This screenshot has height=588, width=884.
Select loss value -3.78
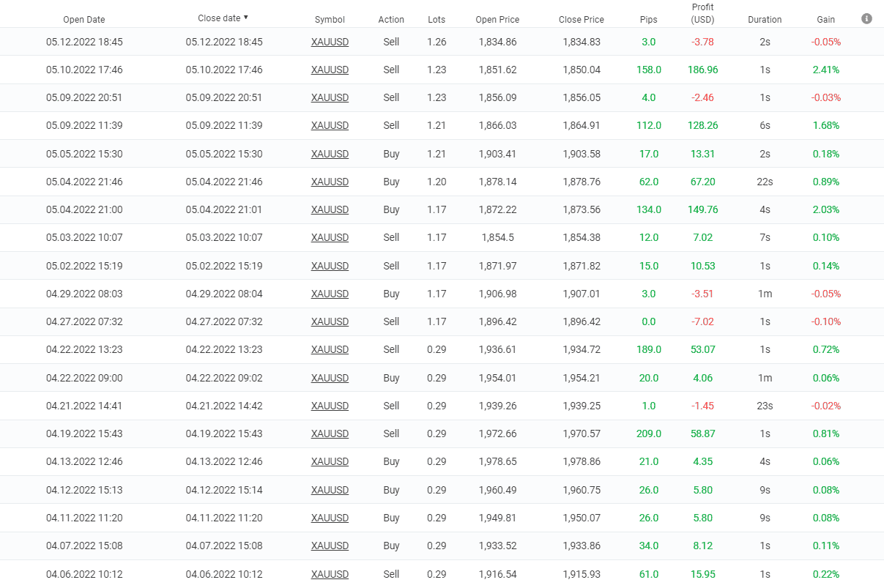point(703,42)
